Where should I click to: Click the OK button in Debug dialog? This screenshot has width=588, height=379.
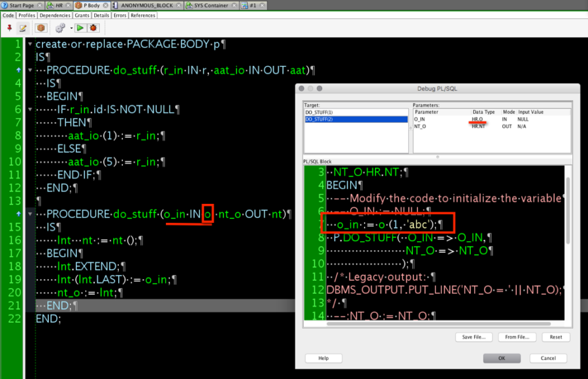click(x=502, y=358)
